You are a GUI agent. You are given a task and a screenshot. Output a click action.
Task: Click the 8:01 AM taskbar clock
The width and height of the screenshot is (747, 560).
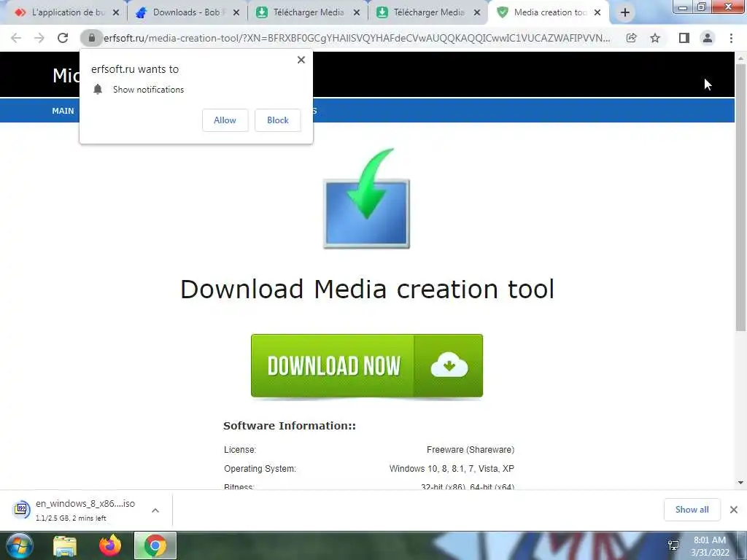point(710,540)
